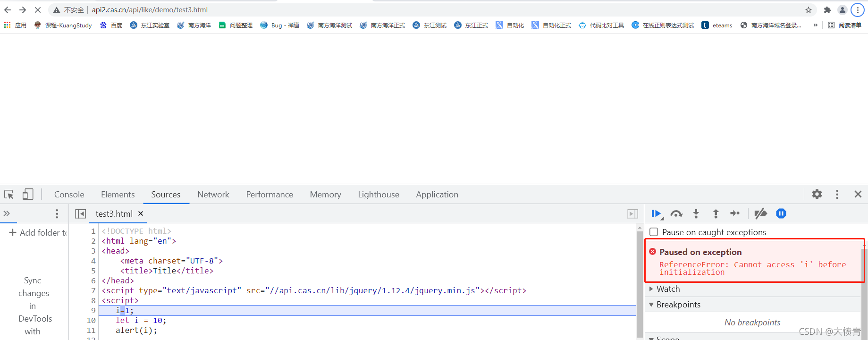This screenshot has width=868, height=340.
Task: Open the Network tab
Action: point(213,194)
